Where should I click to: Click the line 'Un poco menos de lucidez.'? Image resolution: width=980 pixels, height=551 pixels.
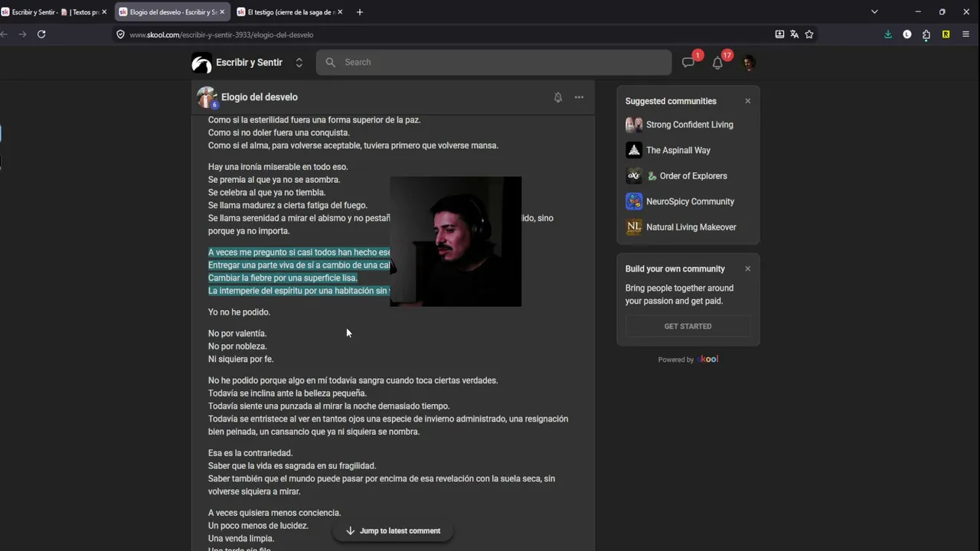point(258,526)
